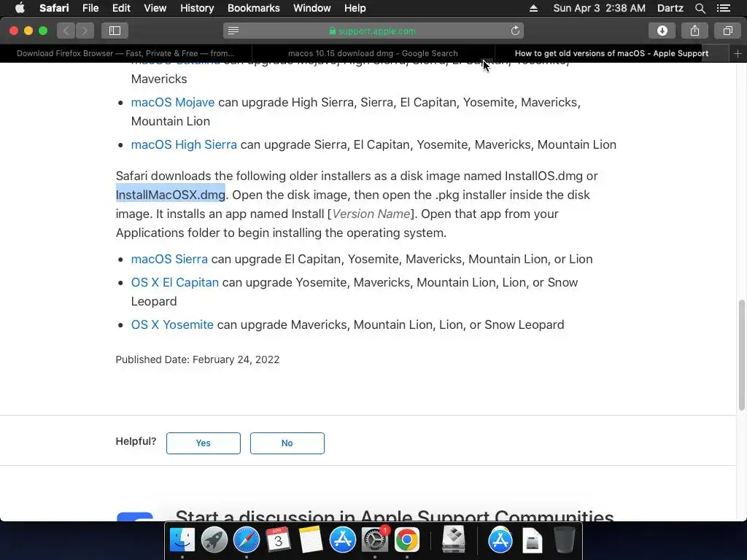Select How to get old versions tab
The width and height of the screenshot is (747, 560).
coord(612,53)
